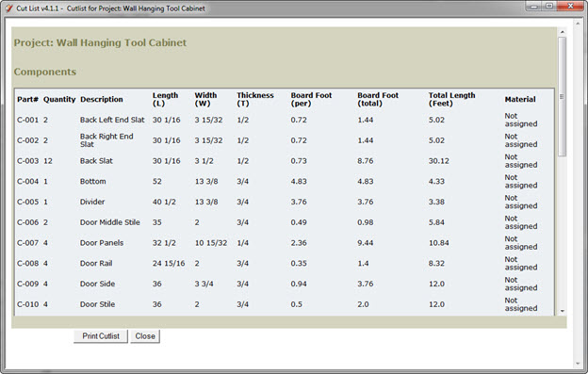Click total length 8.32 for Door Rail
The width and height of the screenshot is (588, 374).
(436, 264)
